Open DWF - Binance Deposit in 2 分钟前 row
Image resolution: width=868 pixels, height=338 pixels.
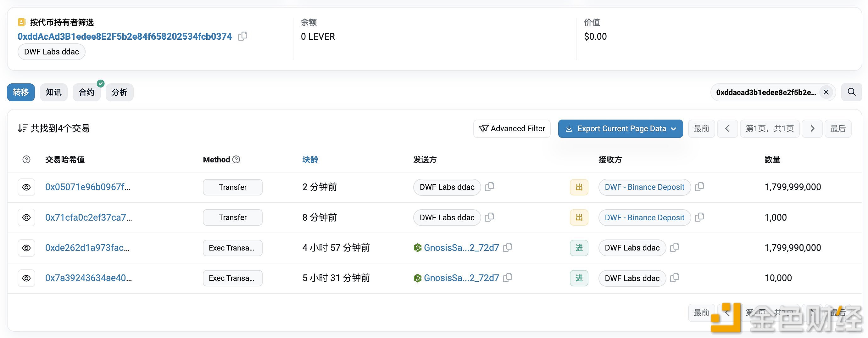click(645, 187)
